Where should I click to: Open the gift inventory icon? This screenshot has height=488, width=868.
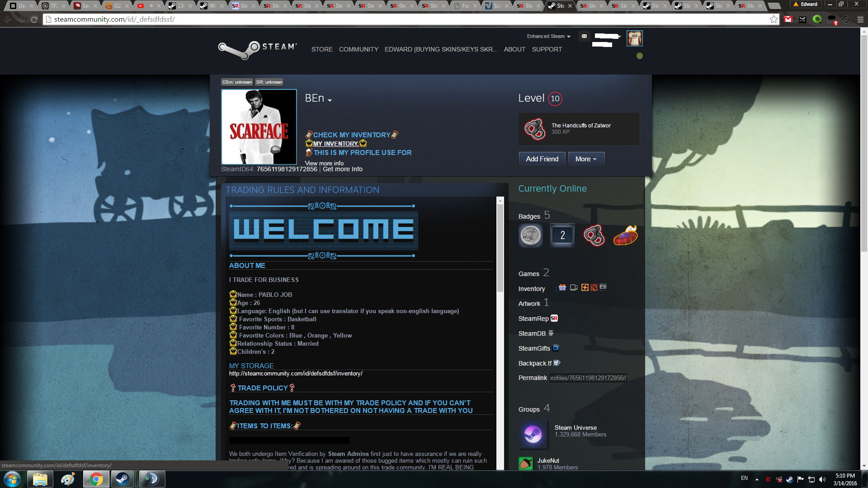point(562,287)
